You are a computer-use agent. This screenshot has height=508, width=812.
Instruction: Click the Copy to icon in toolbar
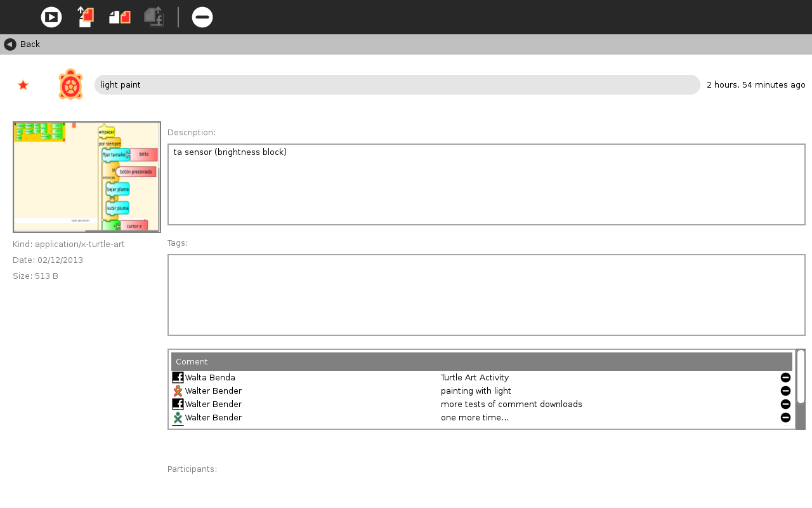click(86, 17)
